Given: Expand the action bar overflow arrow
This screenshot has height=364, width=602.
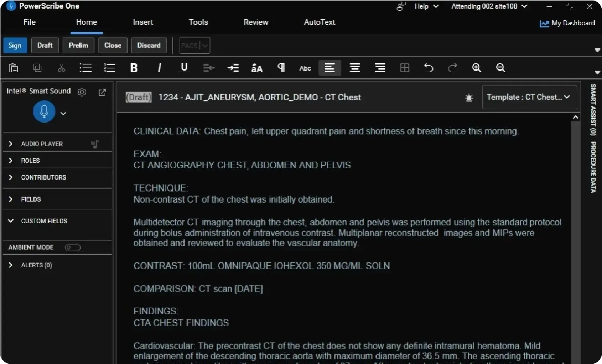Looking at the screenshot, I should pos(597,50).
